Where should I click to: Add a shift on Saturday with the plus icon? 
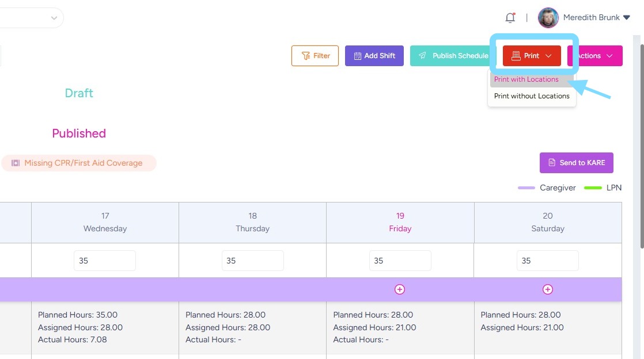click(548, 289)
